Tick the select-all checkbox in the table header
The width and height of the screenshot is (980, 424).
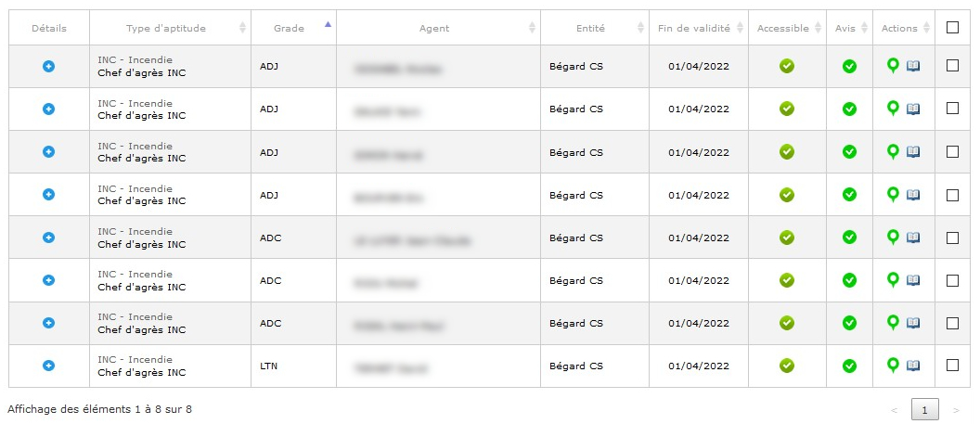click(952, 28)
